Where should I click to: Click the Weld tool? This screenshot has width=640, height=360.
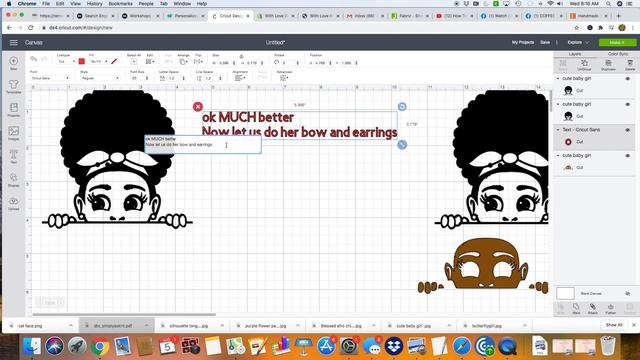point(576,308)
